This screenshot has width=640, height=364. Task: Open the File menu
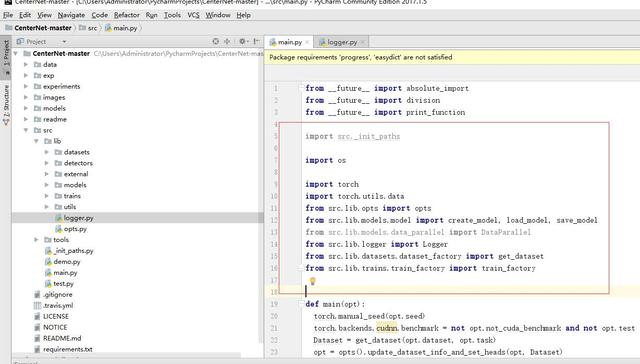[8, 15]
